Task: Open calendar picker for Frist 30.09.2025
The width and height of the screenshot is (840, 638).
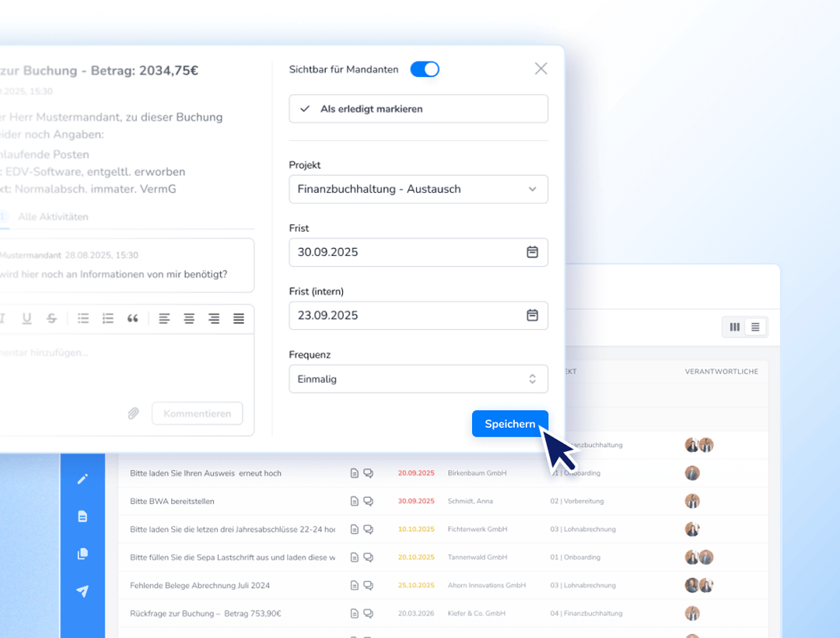Action: (x=532, y=252)
